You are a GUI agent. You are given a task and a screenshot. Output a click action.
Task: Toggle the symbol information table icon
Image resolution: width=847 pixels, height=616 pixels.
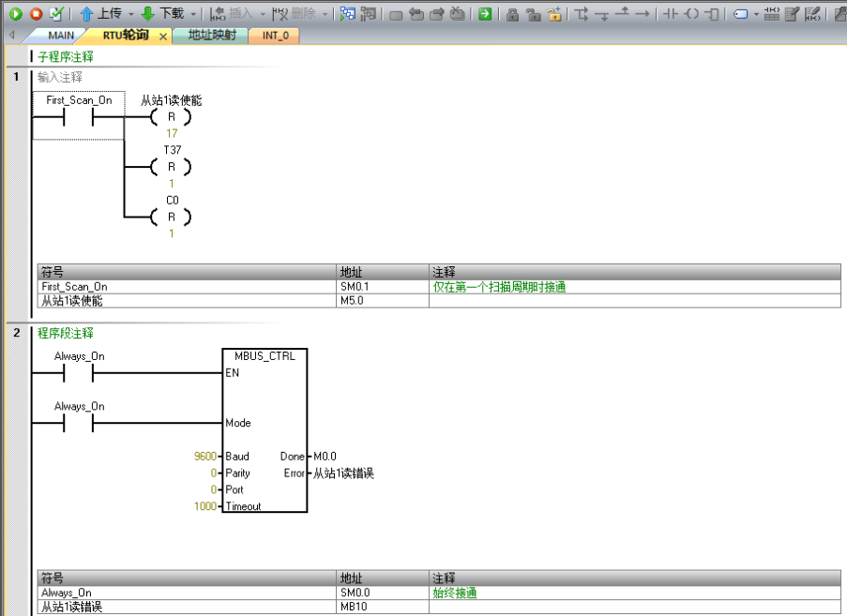[772, 14]
